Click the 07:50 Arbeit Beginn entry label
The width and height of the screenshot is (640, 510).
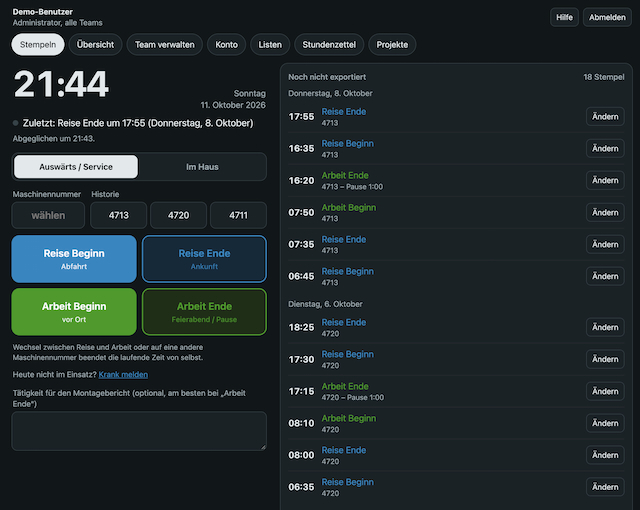[349, 207]
